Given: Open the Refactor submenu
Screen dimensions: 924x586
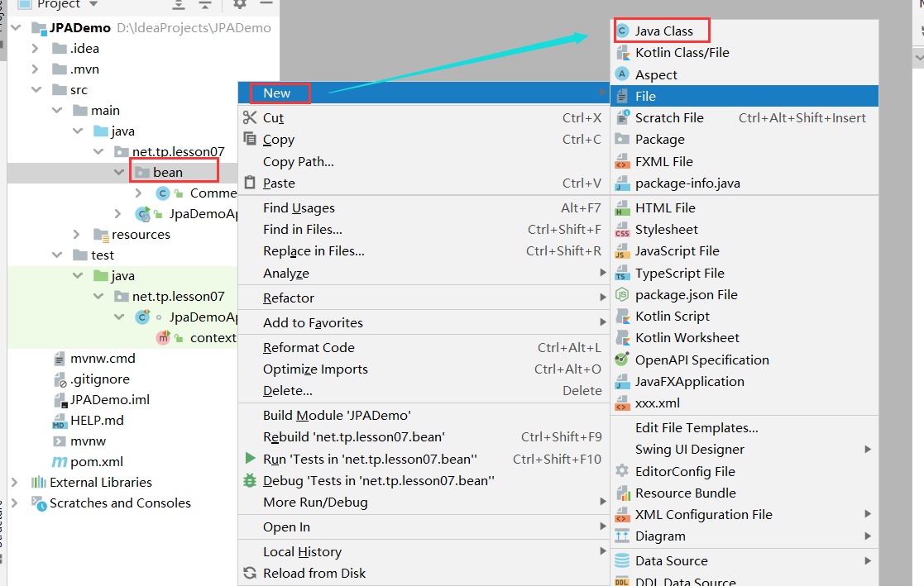Looking at the screenshot, I should click(x=423, y=298).
